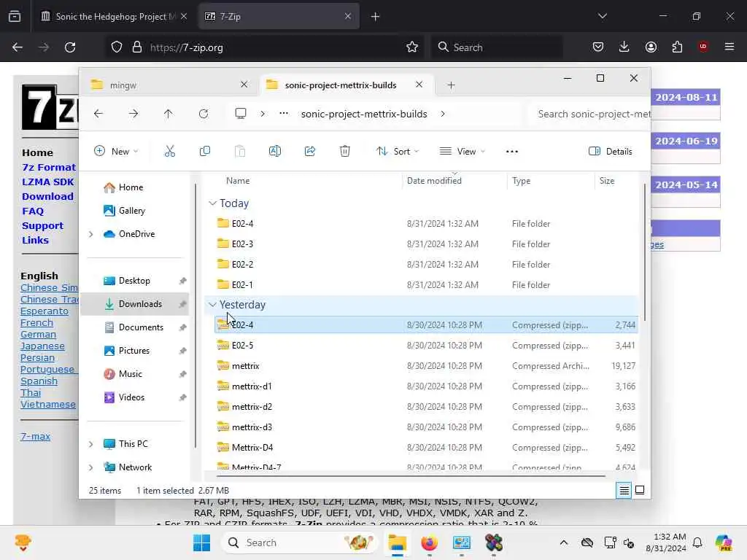Screen dimensions: 747x560
Task: Toggle the Details pane button
Action: point(611,152)
